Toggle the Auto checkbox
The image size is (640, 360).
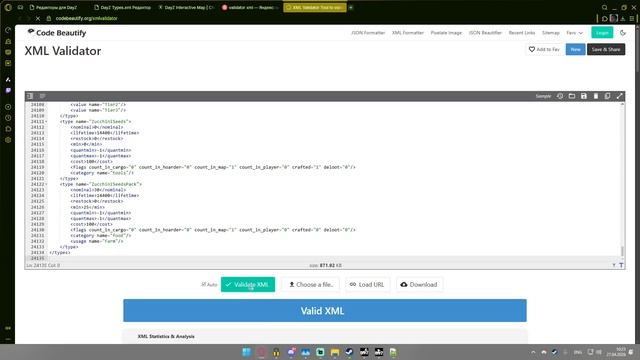[x=204, y=284]
